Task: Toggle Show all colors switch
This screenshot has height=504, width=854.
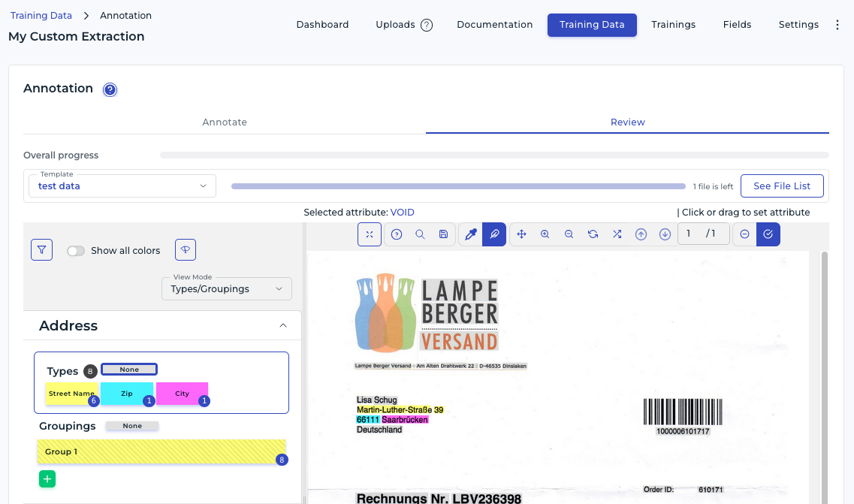Action: 76,251
